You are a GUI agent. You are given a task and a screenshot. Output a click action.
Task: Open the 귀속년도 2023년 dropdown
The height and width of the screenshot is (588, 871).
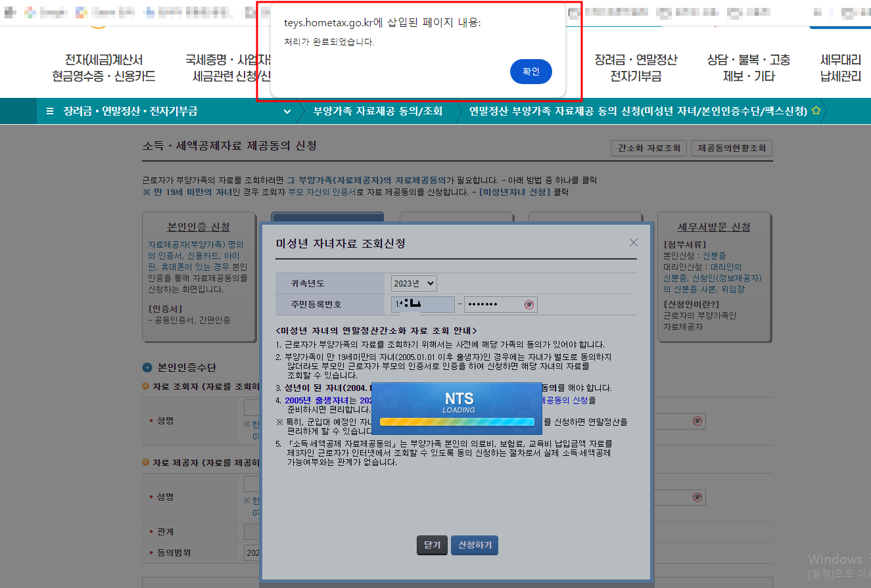tap(413, 283)
